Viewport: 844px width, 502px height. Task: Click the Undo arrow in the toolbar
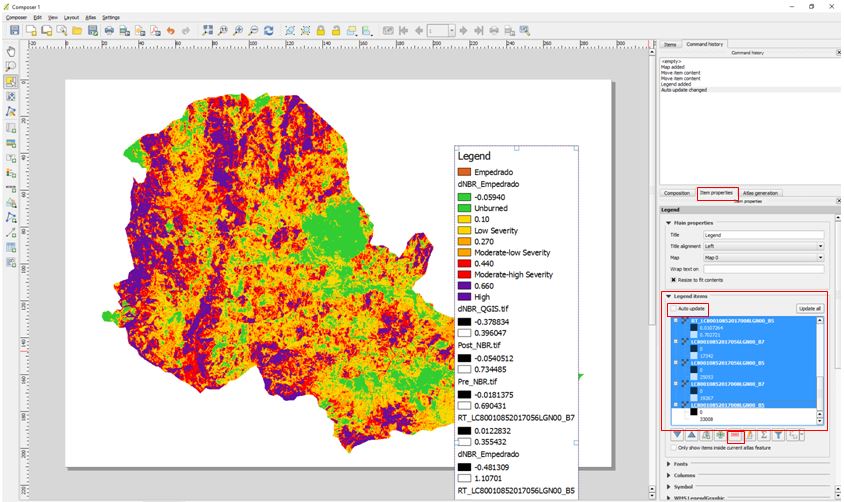click(171, 31)
